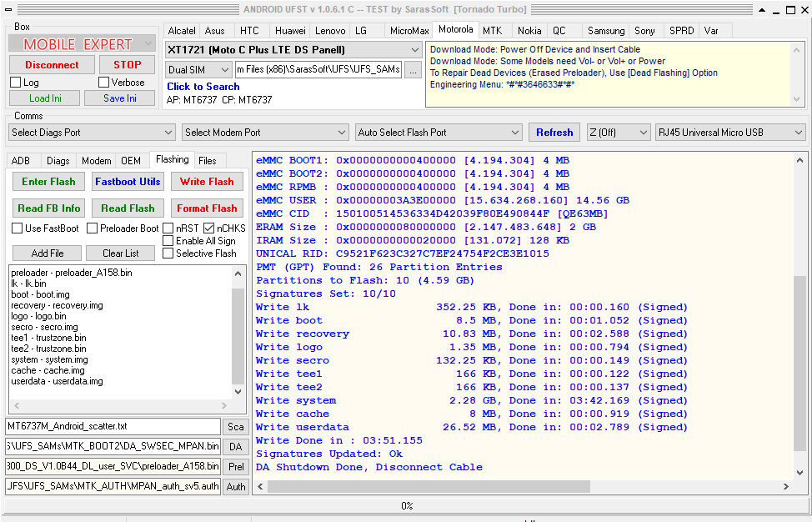Image resolution: width=812 pixels, height=522 pixels.
Task: Switch to the Samsung brand tab
Action: pos(606,31)
